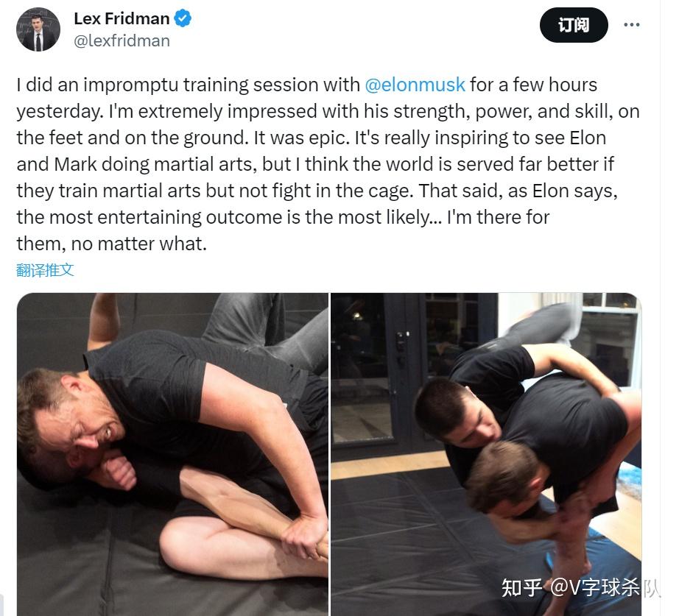679x616 pixels.
Task: Open the @elonmusk mention link
Action: click(x=415, y=85)
